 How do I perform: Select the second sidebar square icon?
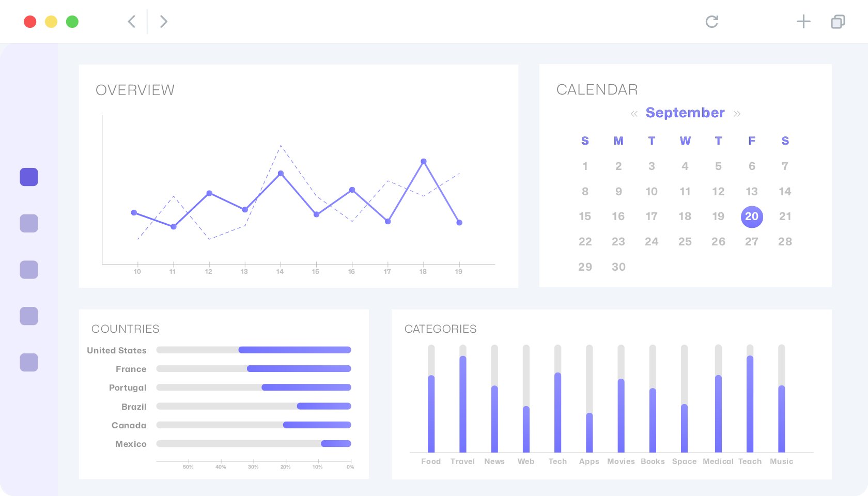click(29, 223)
